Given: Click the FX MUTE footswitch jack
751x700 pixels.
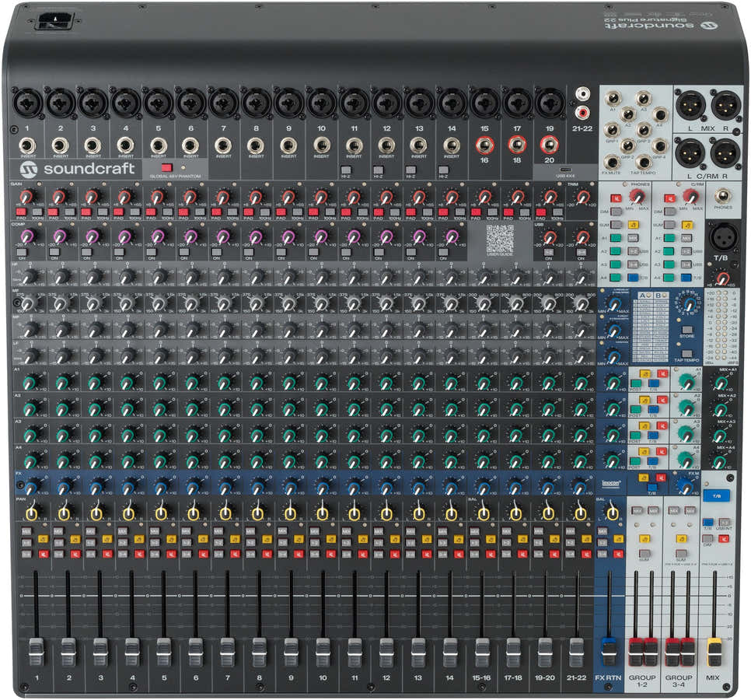Looking at the screenshot, I should point(612,162).
